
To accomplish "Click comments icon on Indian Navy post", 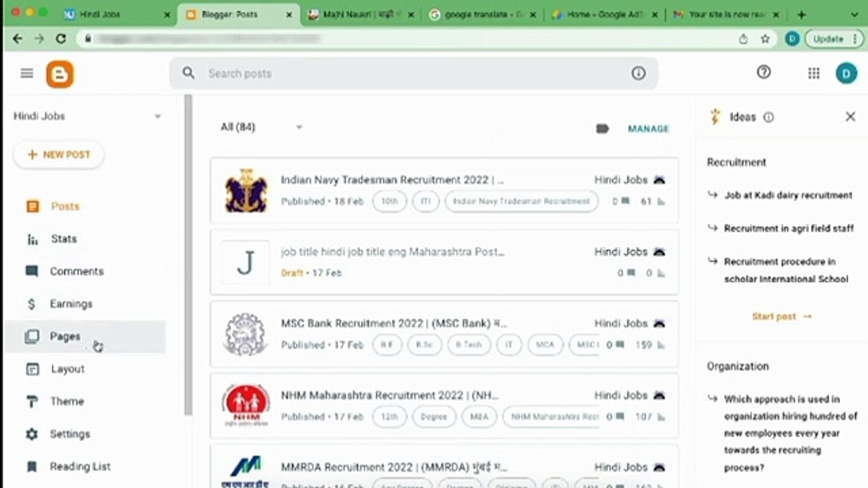I will tap(625, 201).
